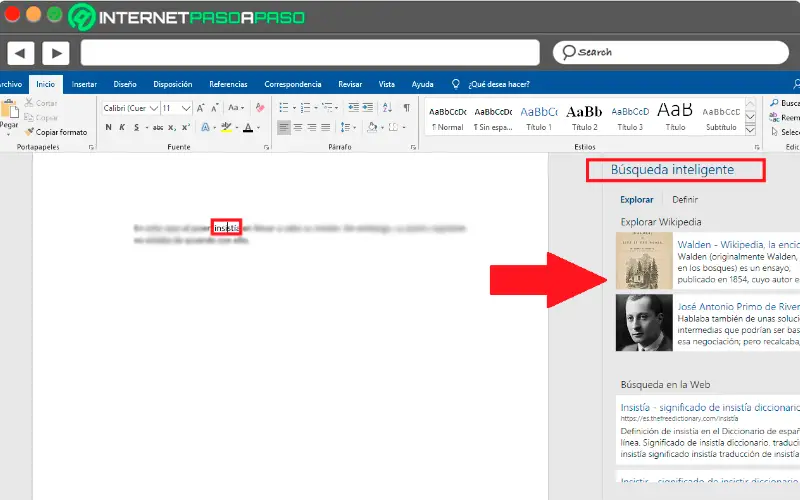Open Walden - Wikipedia result link
This screenshot has height=500, width=800.
pos(738,244)
